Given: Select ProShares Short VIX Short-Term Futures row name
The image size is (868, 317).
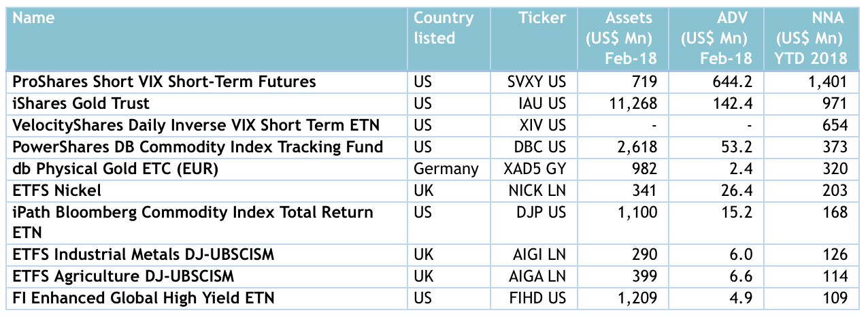Looking at the screenshot, I should [165, 82].
